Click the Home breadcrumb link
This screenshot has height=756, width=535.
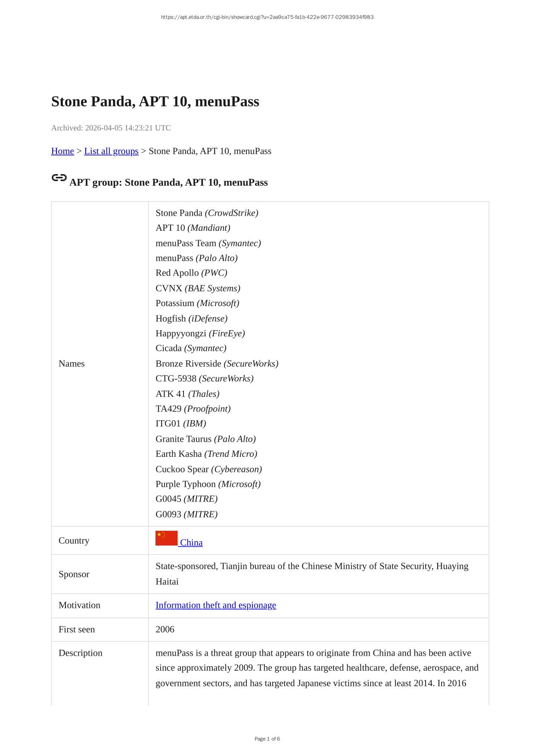click(62, 151)
